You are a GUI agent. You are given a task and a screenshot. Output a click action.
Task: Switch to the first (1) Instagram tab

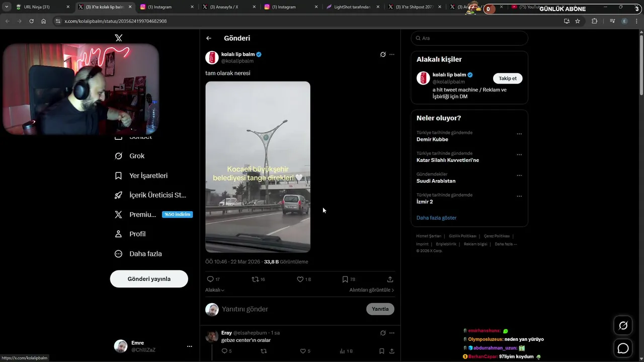166,7
